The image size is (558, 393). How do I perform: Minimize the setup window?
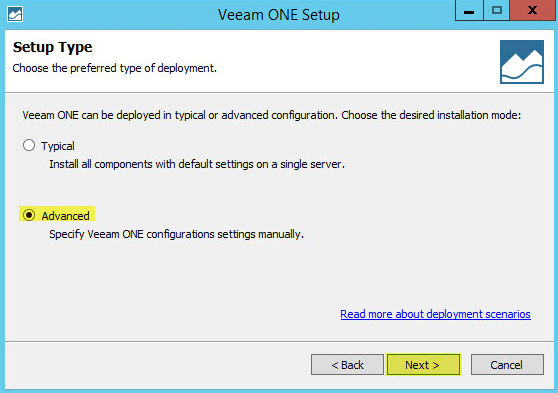(x=469, y=10)
